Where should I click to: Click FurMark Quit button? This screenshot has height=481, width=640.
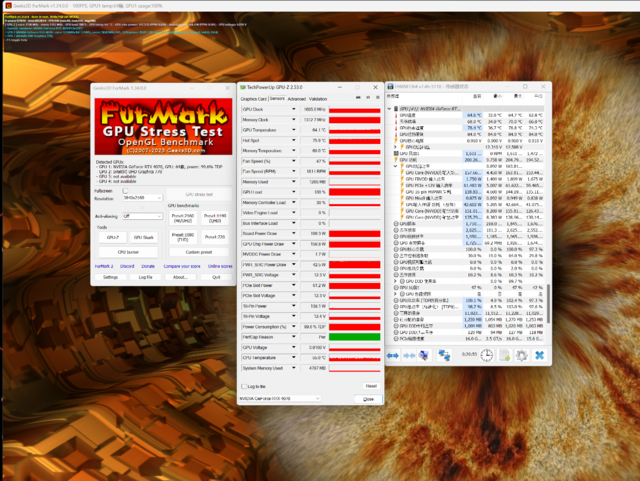pos(216,277)
